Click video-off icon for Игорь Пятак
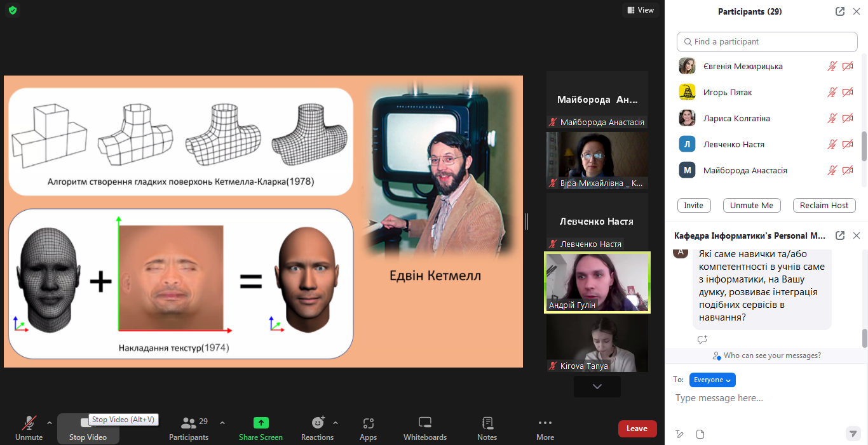The image size is (868, 445). [x=848, y=92]
